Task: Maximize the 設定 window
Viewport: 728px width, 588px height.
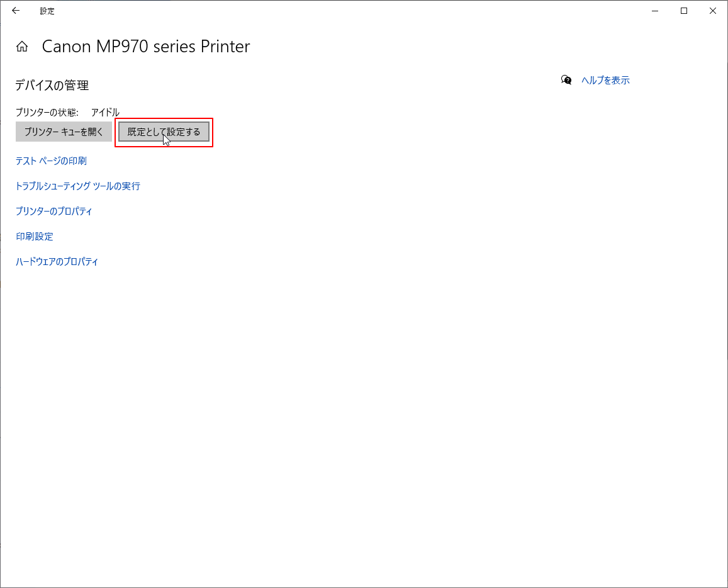Action: (x=684, y=11)
